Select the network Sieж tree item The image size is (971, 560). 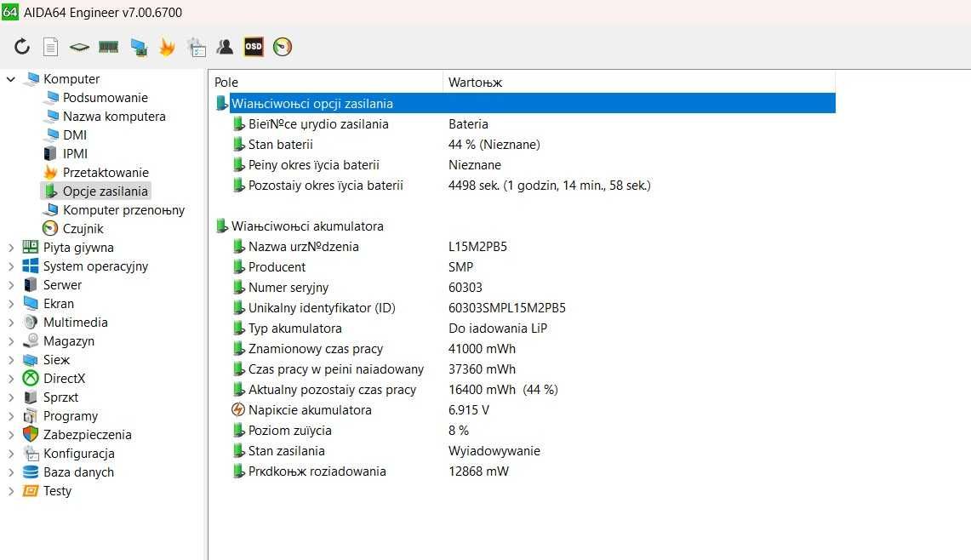tap(56, 360)
